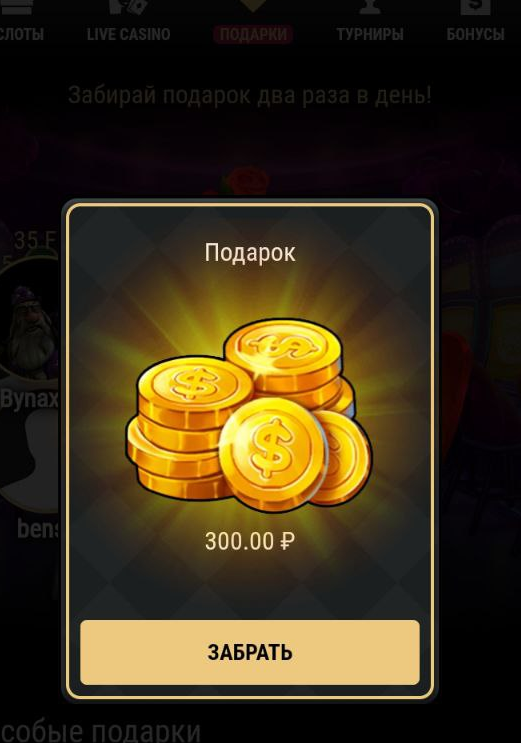The height and width of the screenshot is (743, 521).
Task: Go to the ТУРНИРЫ tab label
Action: click(370, 34)
